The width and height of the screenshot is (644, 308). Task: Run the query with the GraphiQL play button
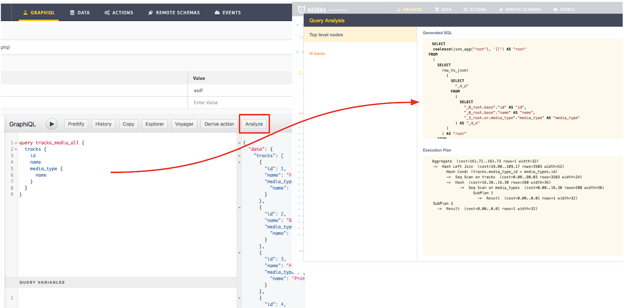click(52, 124)
